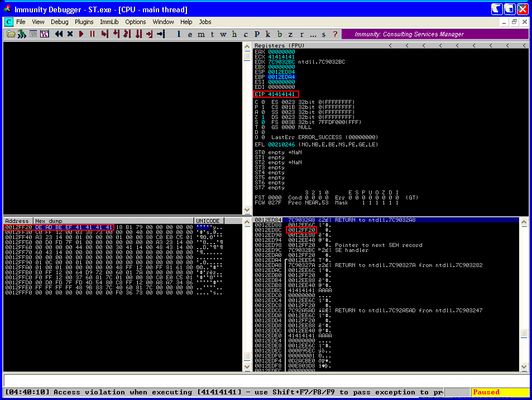532x400 pixels.
Task: Click the Hex dump column header
Action: pyautogui.click(x=114, y=221)
